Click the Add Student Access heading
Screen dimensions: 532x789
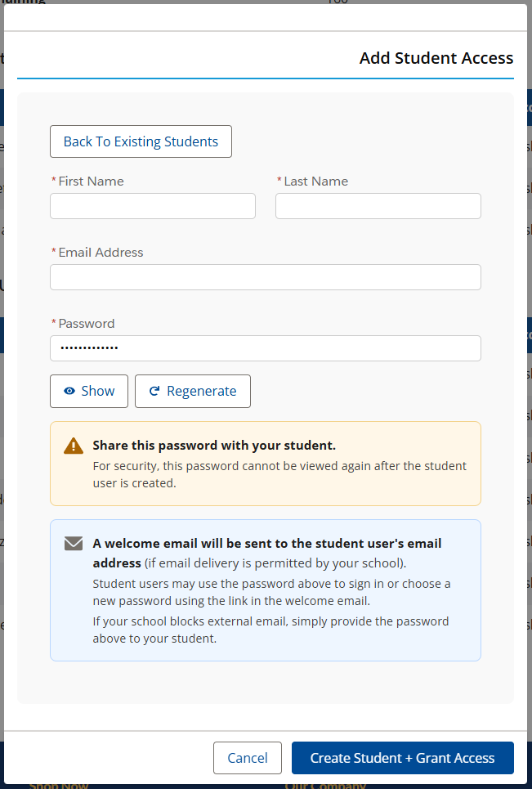tap(436, 58)
